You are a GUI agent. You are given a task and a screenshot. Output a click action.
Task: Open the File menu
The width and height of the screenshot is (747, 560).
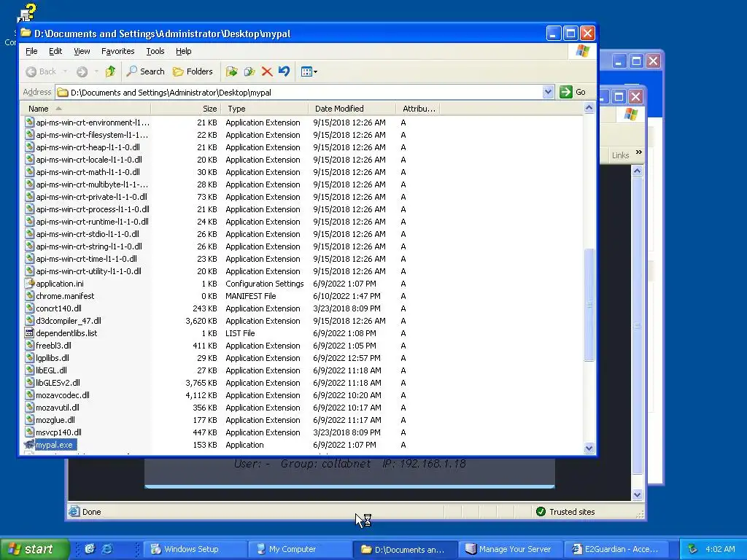coord(31,51)
